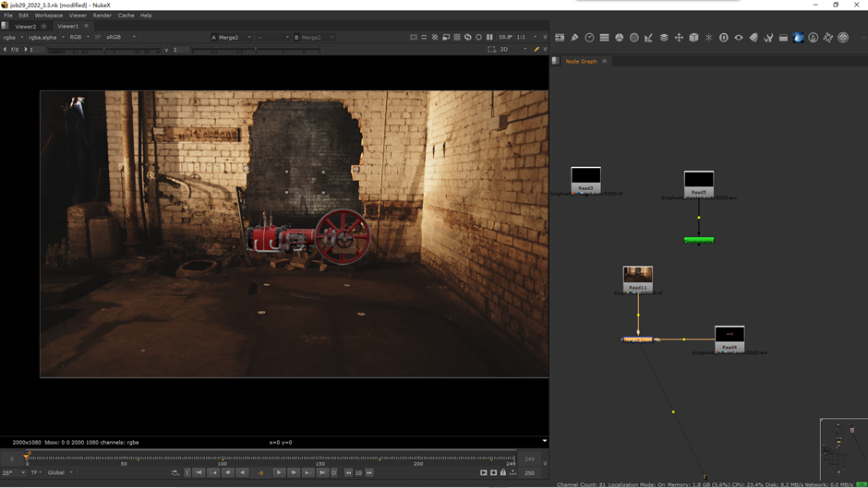Open the MetaData nodes tag icon
The height and width of the screenshot is (488, 868).
pyautogui.click(x=753, y=38)
